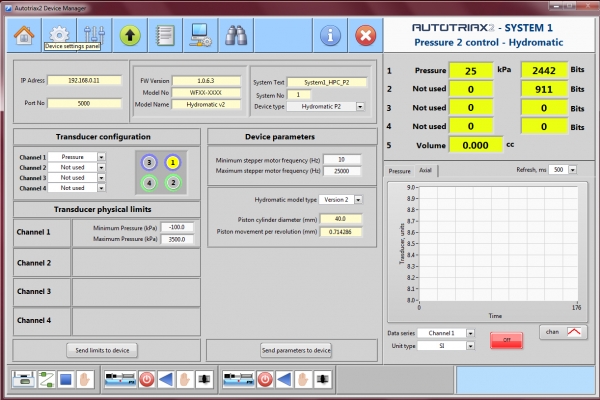Click the green cable connection icon
This screenshot has height=400, width=600.
point(47,379)
